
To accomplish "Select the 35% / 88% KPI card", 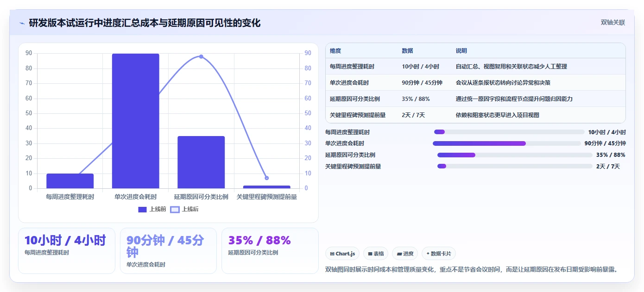I will click(270, 251).
